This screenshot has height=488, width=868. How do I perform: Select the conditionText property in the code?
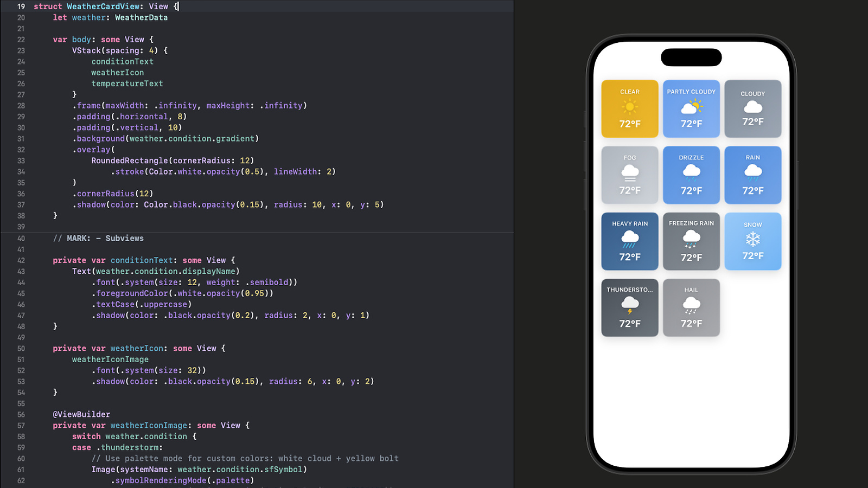pyautogui.click(x=142, y=260)
